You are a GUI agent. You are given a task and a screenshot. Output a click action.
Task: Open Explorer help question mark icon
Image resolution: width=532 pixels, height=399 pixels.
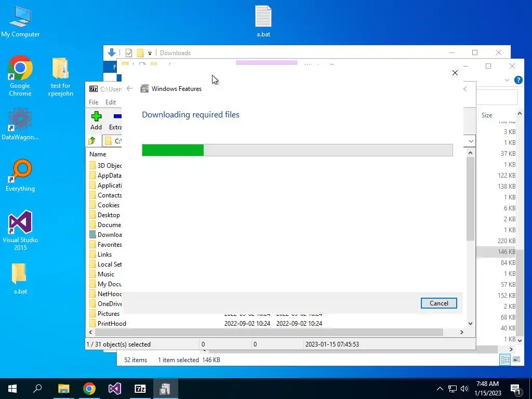518,80
